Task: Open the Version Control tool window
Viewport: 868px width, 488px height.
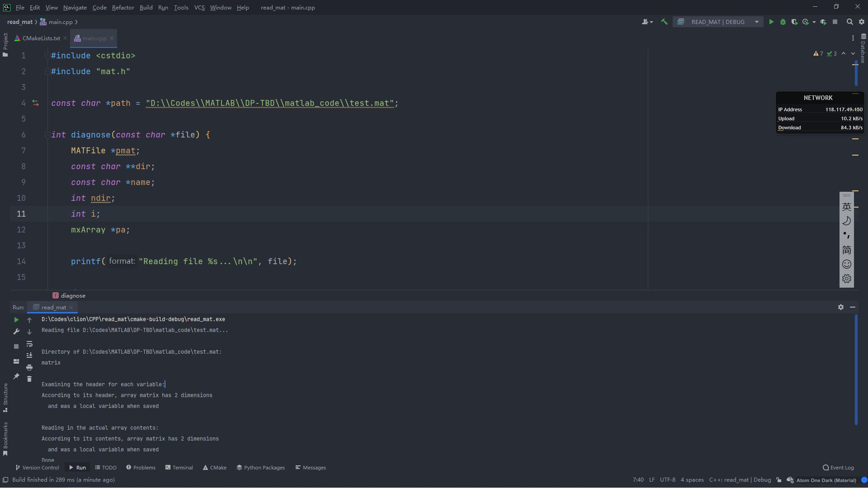Action: tap(37, 468)
